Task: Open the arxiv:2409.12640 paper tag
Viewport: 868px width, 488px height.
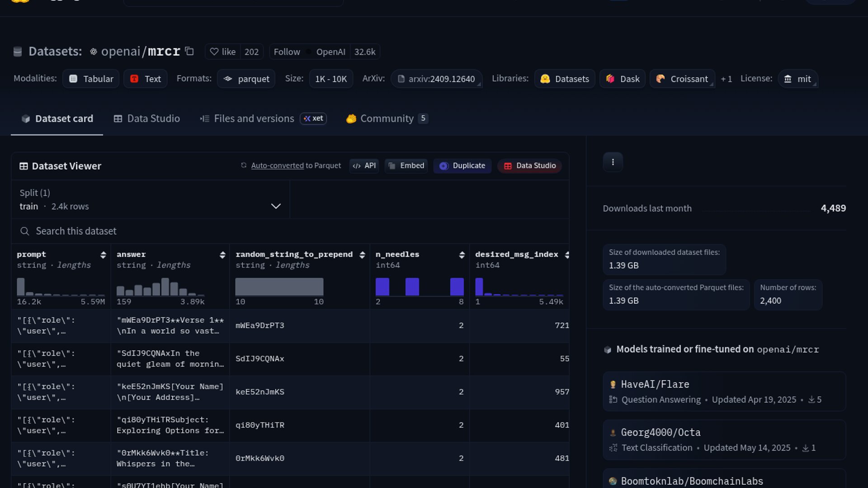Action: [436, 79]
